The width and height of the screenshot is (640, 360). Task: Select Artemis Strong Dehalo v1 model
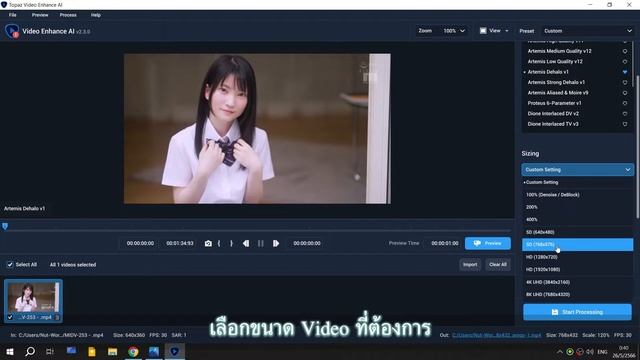tap(556, 82)
